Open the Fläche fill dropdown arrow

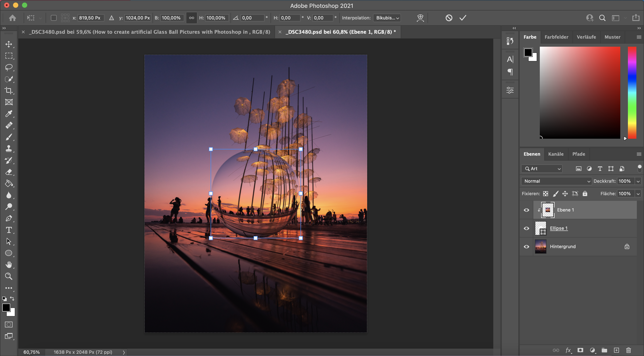pyautogui.click(x=638, y=193)
